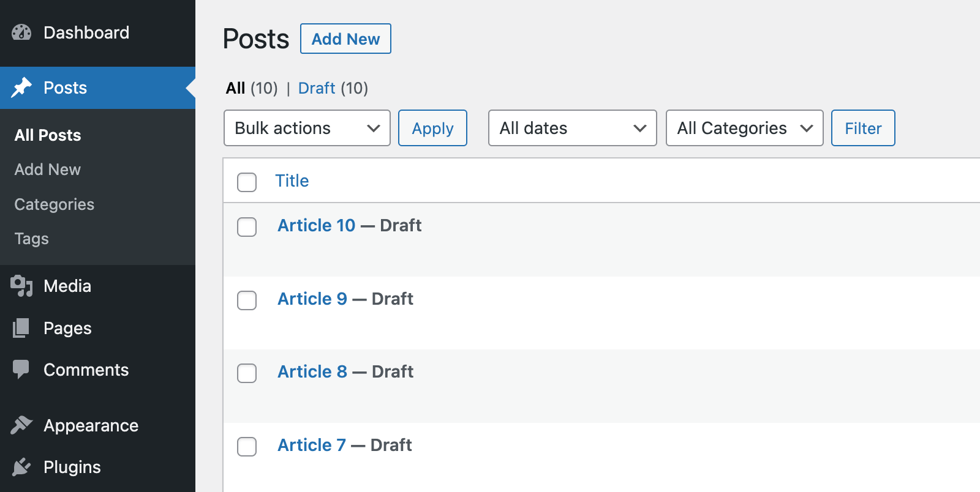Open the Article 9 post title link

(312, 299)
